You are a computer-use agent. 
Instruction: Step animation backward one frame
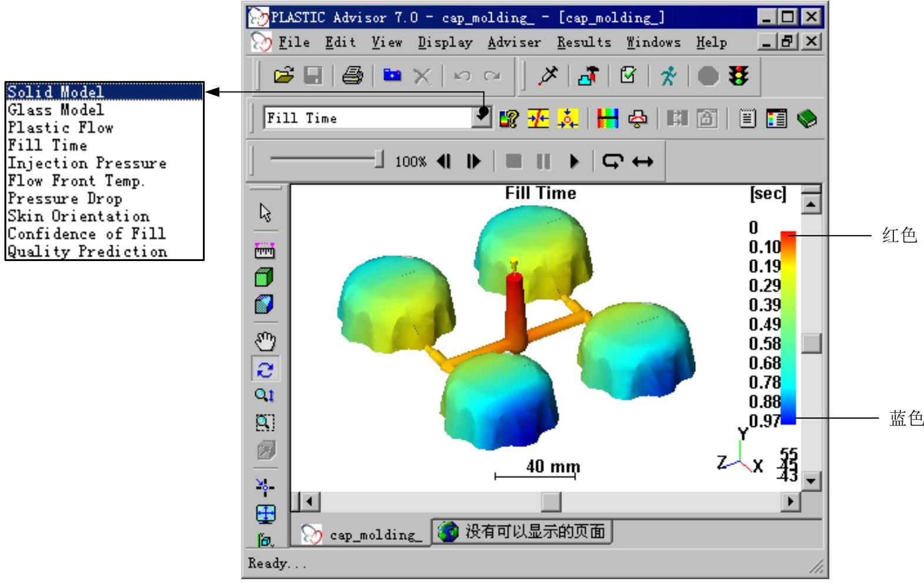[444, 161]
